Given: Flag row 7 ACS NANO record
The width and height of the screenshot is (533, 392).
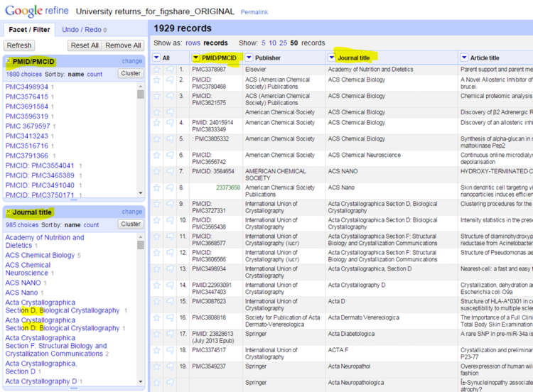Looking at the screenshot, I should pyautogui.click(x=170, y=172).
